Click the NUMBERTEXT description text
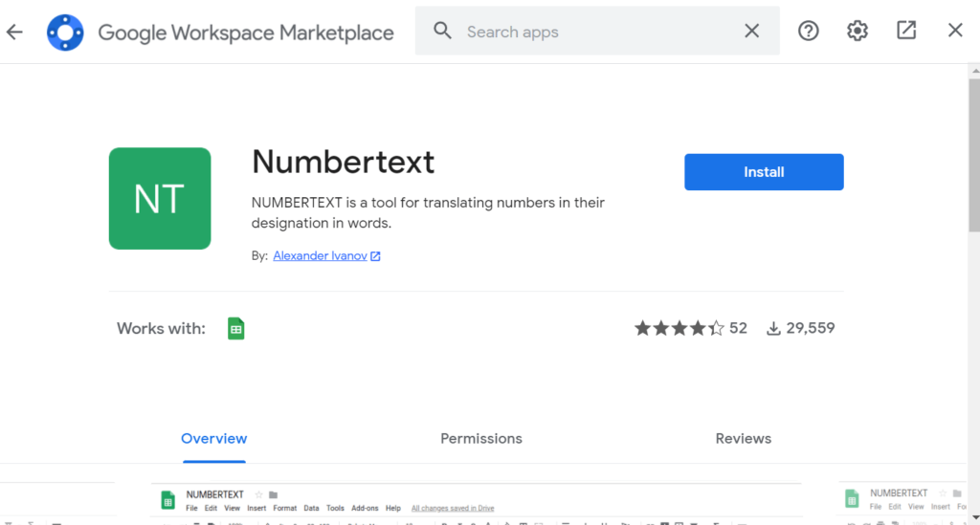The image size is (980, 525). tap(428, 213)
